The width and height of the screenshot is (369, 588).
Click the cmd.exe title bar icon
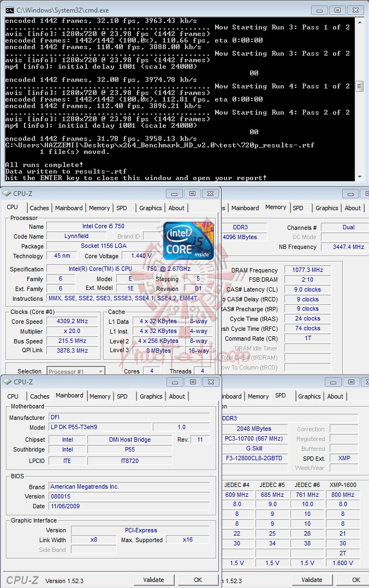tap(9, 10)
